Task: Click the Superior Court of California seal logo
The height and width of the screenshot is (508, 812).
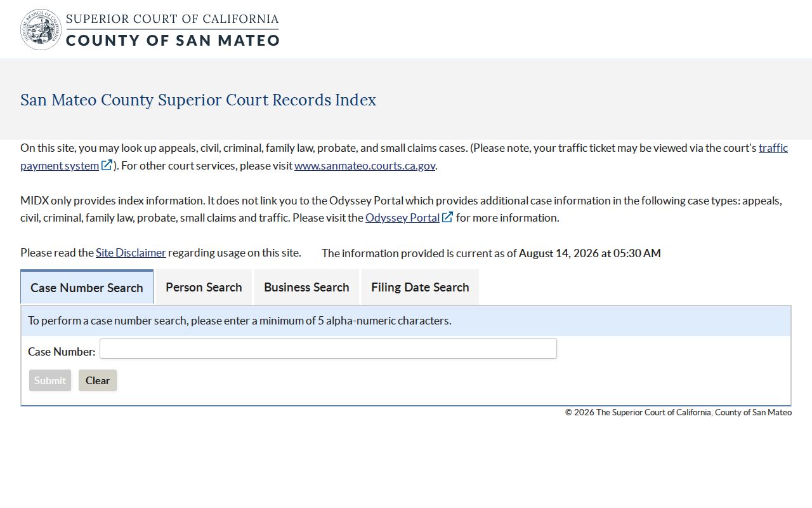Action: (x=41, y=29)
